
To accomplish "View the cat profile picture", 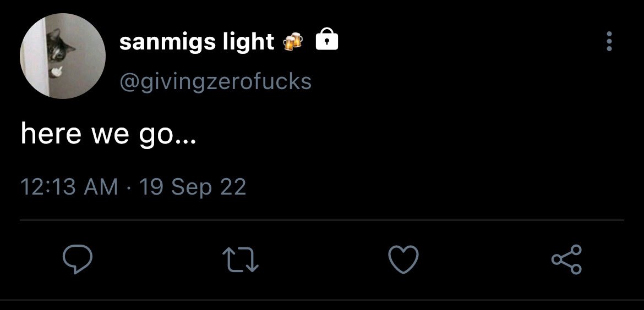I will pyautogui.click(x=62, y=56).
